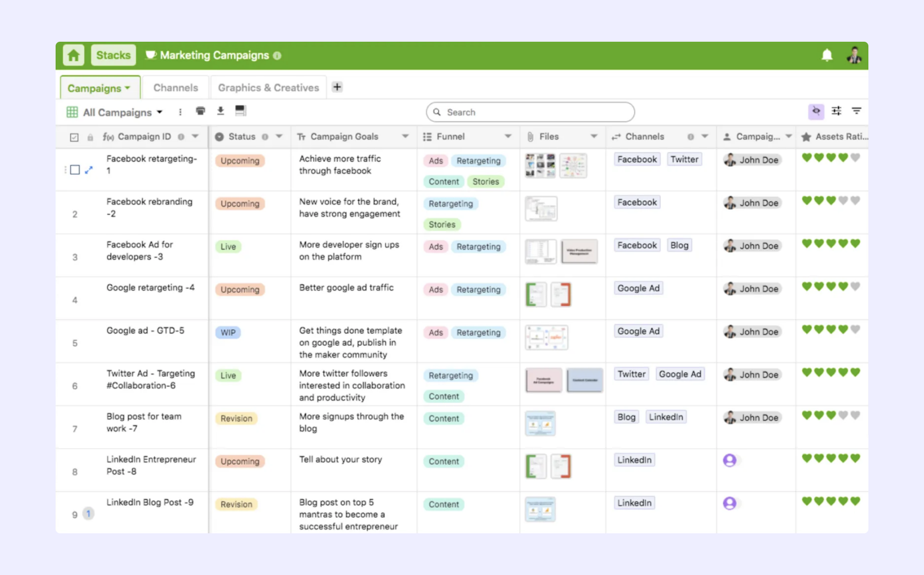Set fifth heart rating on Google retargeting row
924x575 pixels.
[855, 286]
